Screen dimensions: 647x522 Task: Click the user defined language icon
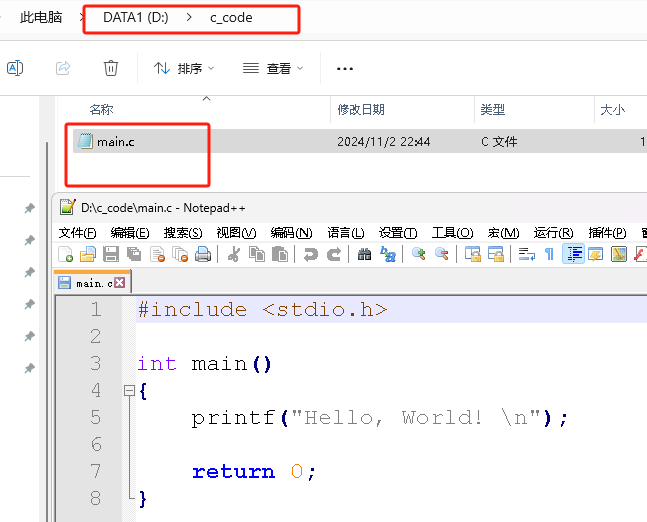pyautogui.click(x=596, y=254)
